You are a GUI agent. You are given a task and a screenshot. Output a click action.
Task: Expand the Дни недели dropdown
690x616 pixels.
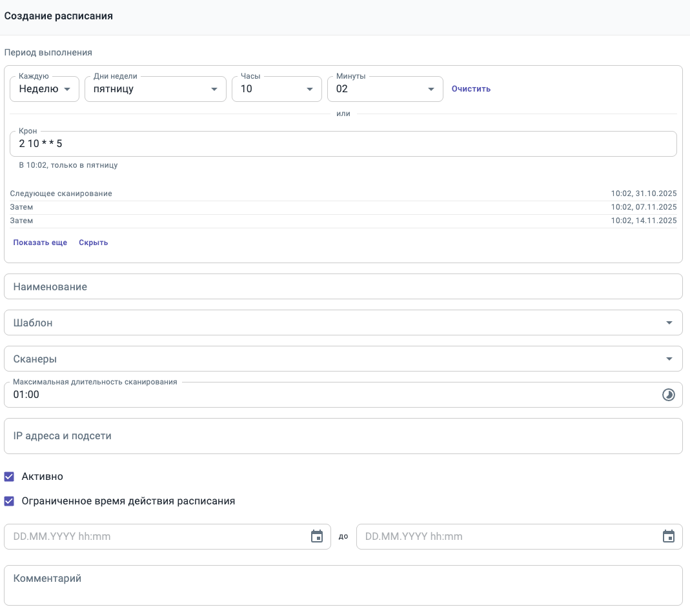coord(155,89)
